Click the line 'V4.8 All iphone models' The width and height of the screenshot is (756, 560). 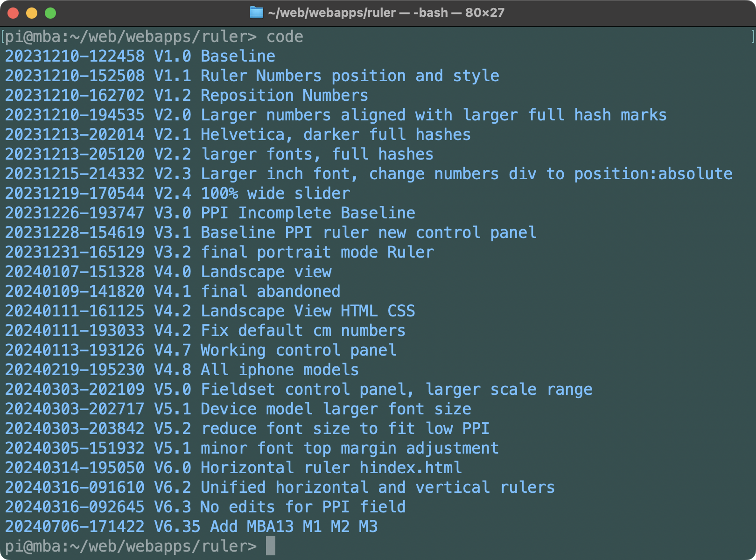click(257, 370)
